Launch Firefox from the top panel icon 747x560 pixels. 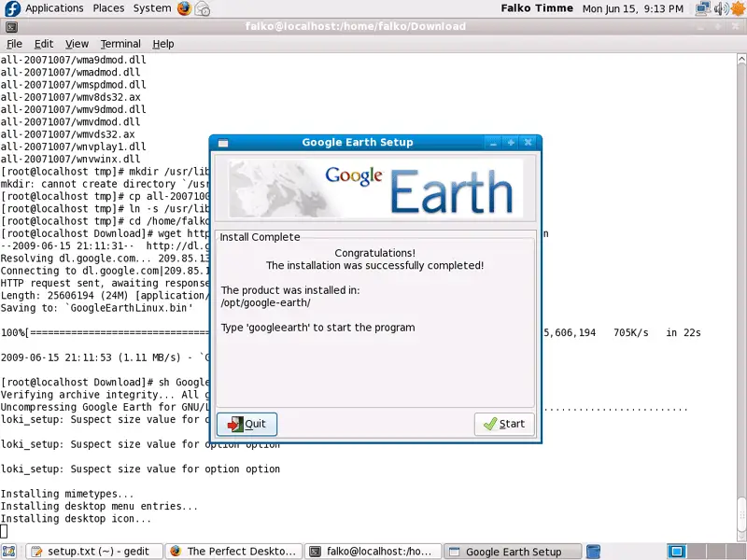(184, 8)
